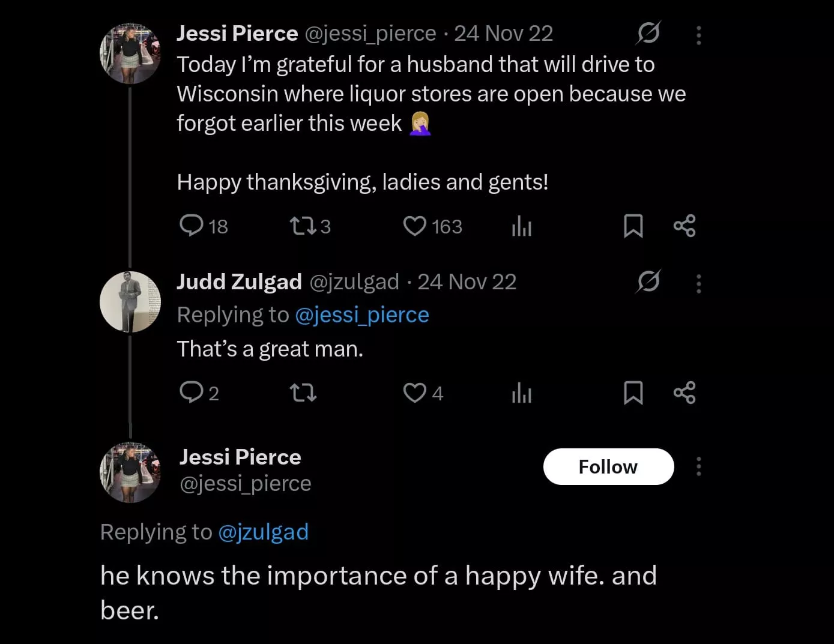Open more options on Judd Zulgad's reply
834x644 pixels.
[x=698, y=283]
